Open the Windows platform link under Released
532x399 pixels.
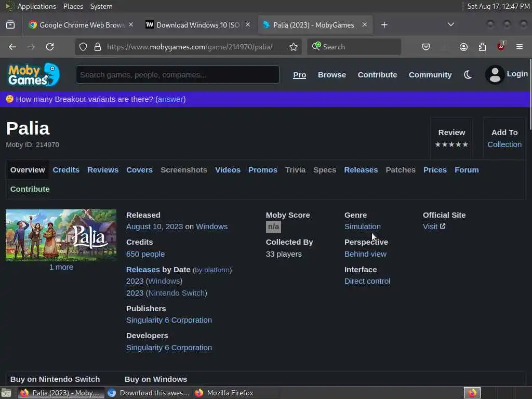tap(212, 227)
